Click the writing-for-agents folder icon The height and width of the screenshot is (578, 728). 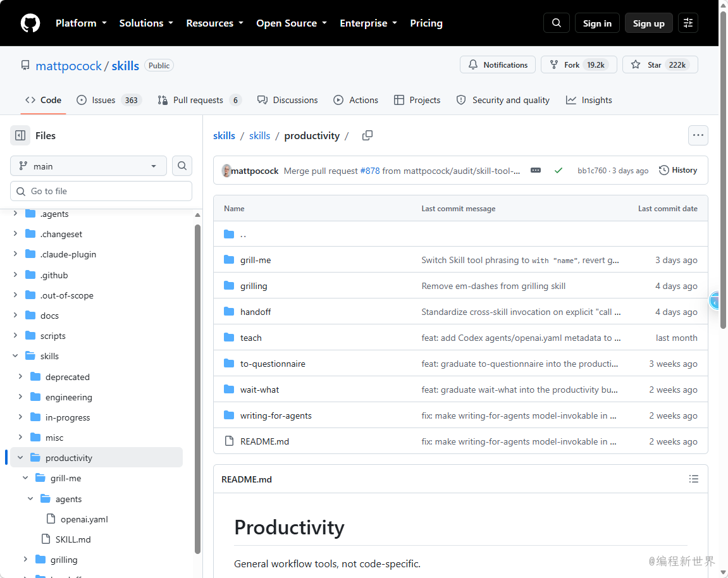[x=229, y=415]
